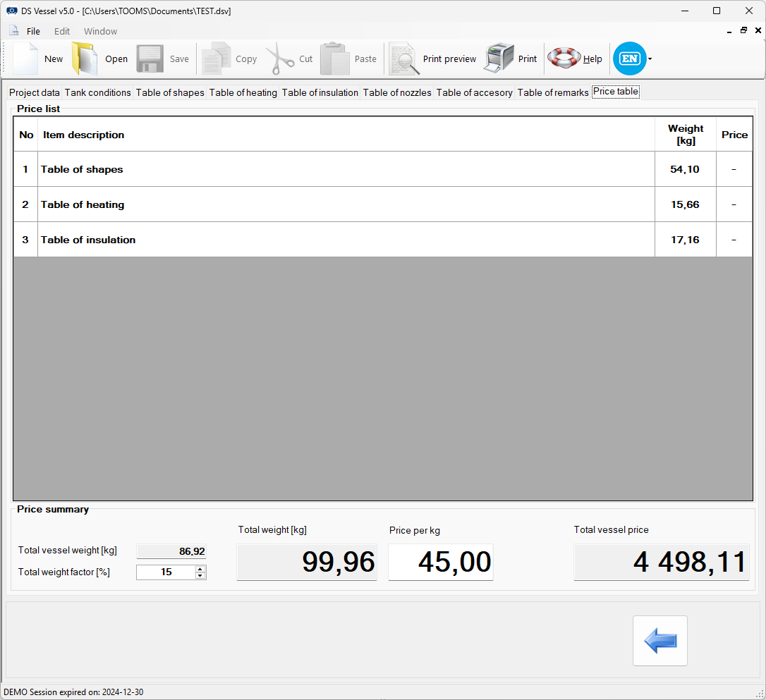This screenshot has width=766, height=700.
Task: Open Help via the lifebuoy icon
Action: coord(564,59)
